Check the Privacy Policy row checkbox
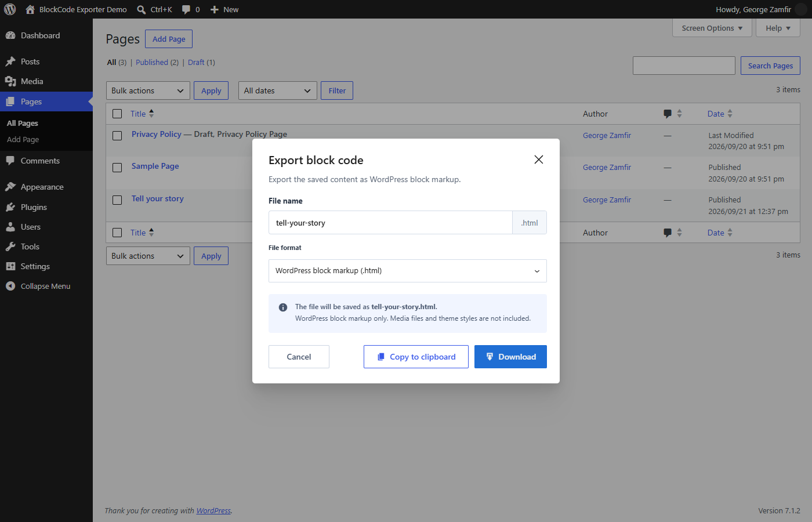The height and width of the screenshot is (522, 812). point(117,136)
